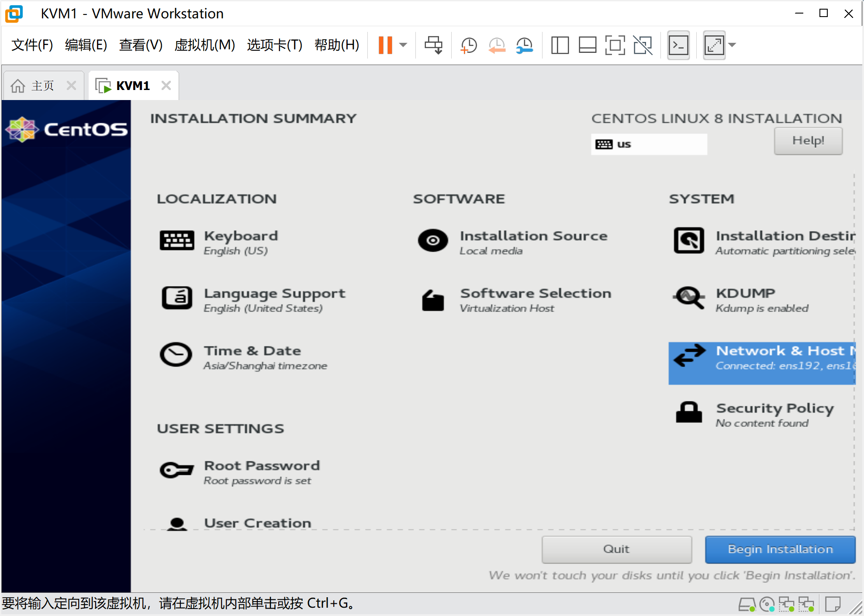This screenshot has height=616, width=864.
Task: Click the second network adapter status icon
Action: pos(806,605)
